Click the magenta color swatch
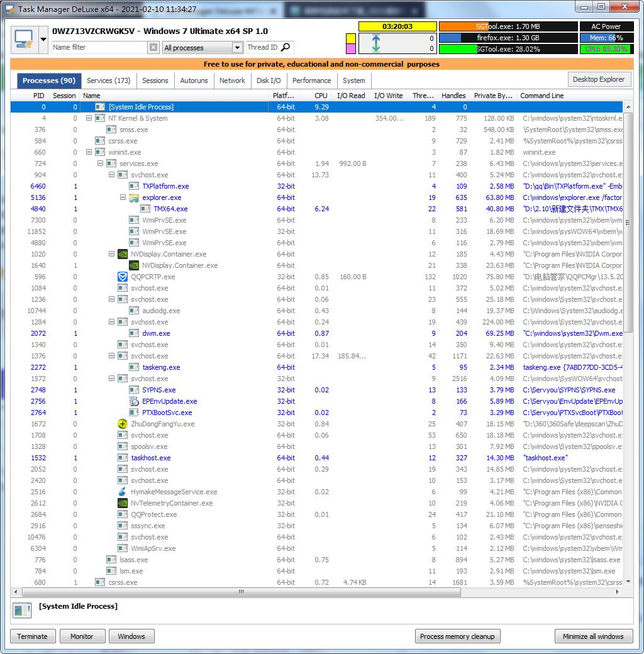This screenshot has height=654, width=644. click(351, 49)
